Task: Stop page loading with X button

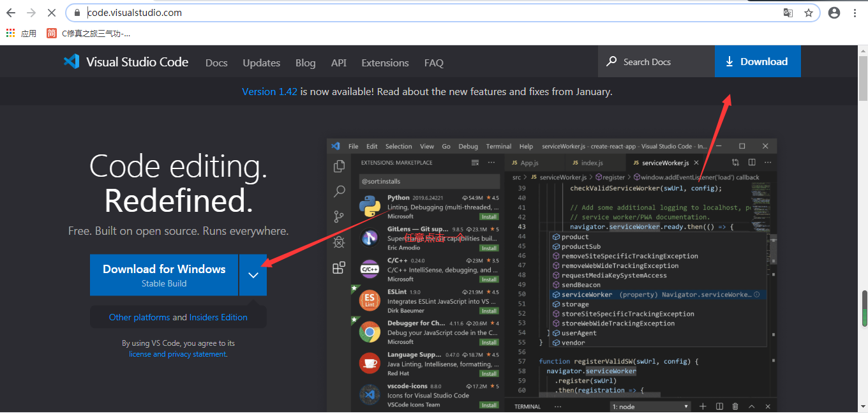Action: tap(52, 13)
